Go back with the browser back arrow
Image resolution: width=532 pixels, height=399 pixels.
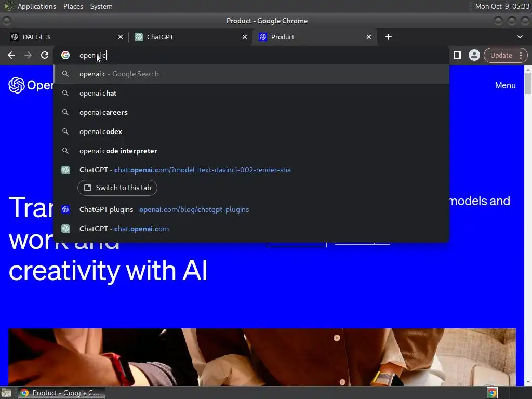pos(11,55)
